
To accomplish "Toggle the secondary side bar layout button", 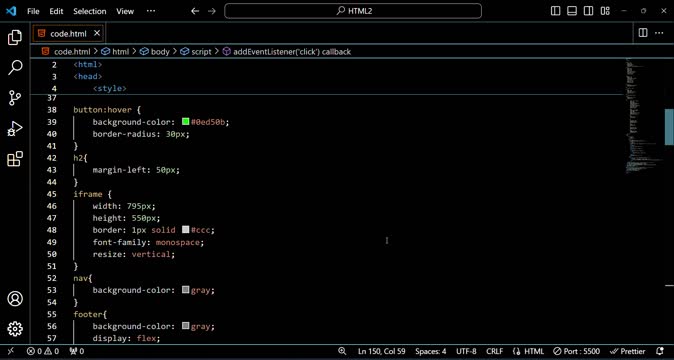I will (588, 11).
